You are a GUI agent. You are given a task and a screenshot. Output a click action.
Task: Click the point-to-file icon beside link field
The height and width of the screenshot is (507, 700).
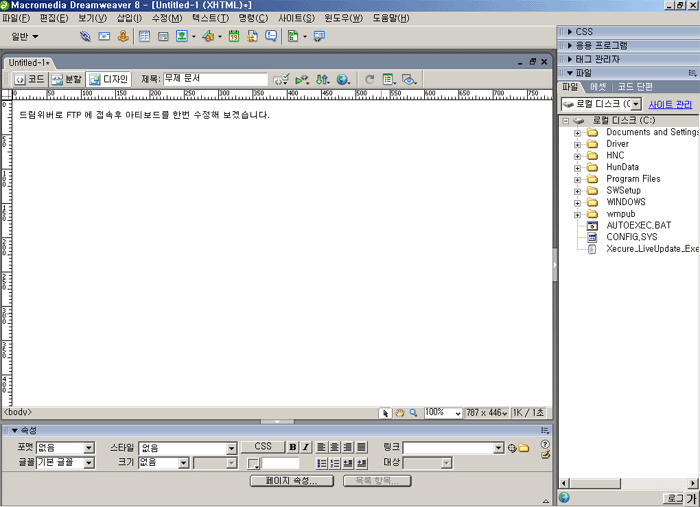pyautogui.click(x=512, y=448)
